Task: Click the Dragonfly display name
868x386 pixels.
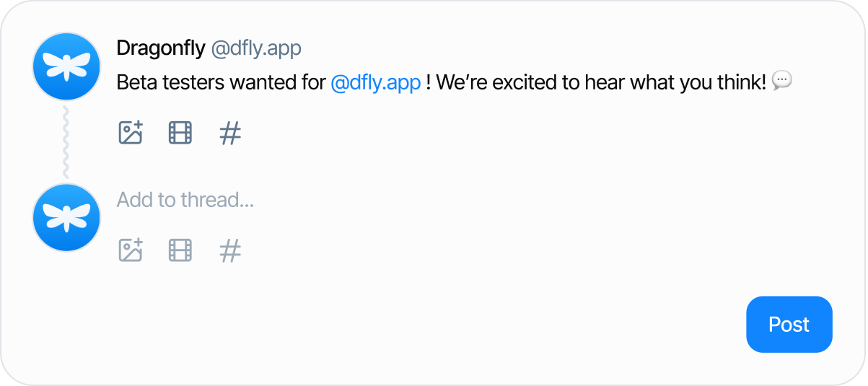Action: (x=160, y=48)
